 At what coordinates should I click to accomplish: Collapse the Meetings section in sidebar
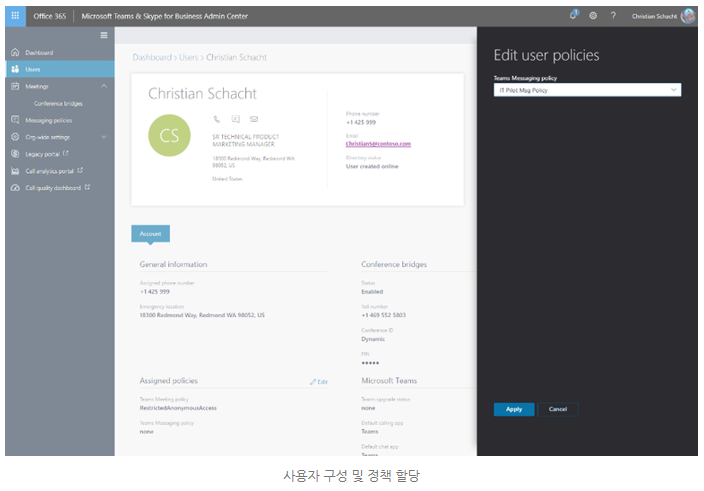(x=104, y=86)
